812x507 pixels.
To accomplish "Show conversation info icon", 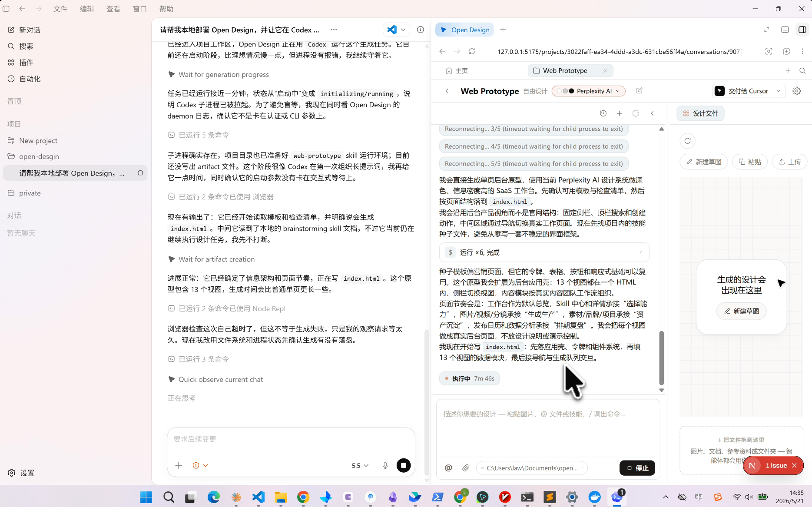I will click(x=420, y=30).
